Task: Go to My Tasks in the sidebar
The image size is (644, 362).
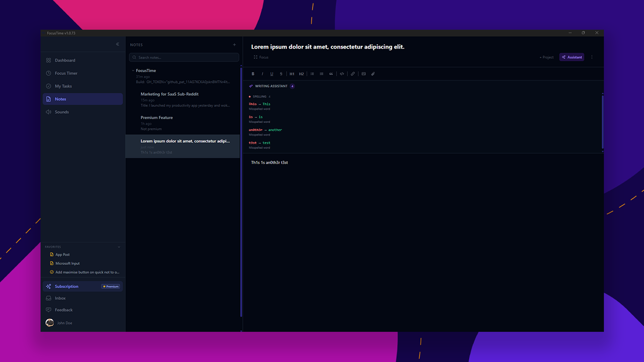Action: point(63,86)
